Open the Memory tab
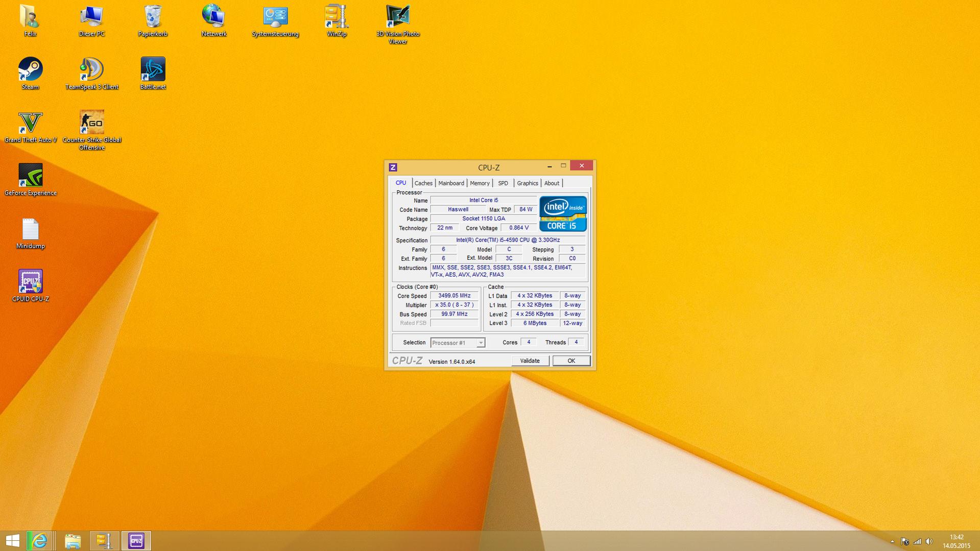Image resolution: width=980 pixels, height=551 pixels. 480,183
